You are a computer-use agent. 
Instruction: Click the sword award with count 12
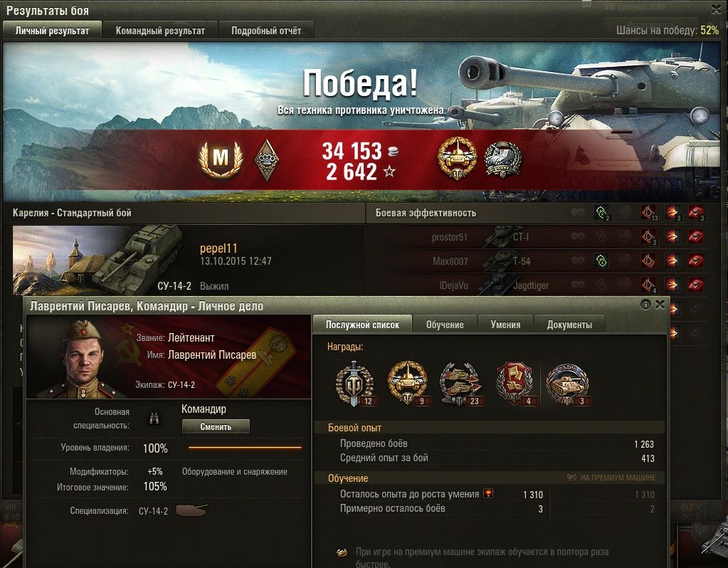[x=355, y=384]
